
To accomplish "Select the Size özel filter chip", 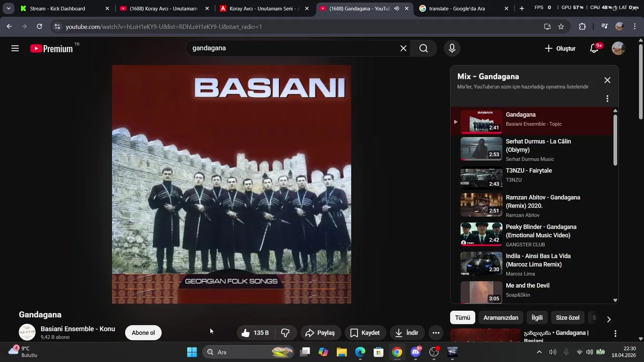I will click(x=568, y=318).
